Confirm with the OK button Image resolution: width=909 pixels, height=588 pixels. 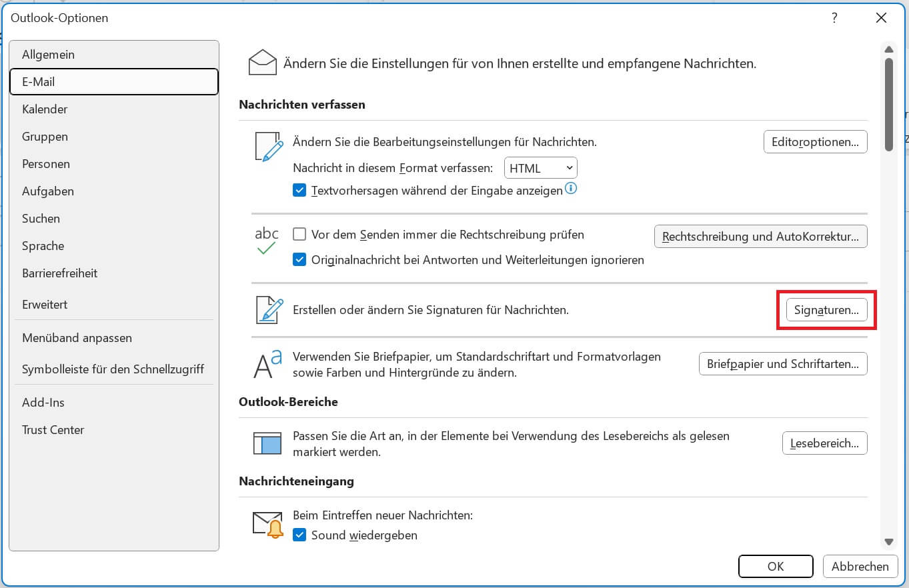(776, 567)
